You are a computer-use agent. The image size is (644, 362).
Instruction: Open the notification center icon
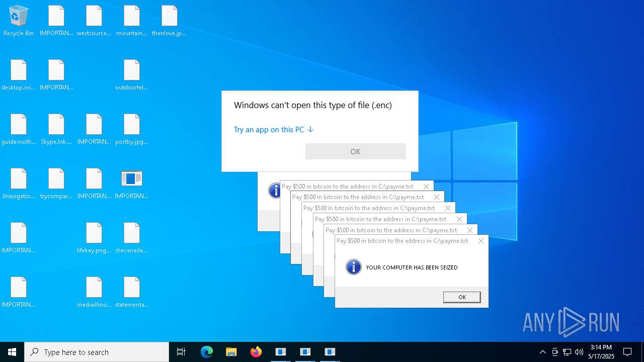coord(627,352)
